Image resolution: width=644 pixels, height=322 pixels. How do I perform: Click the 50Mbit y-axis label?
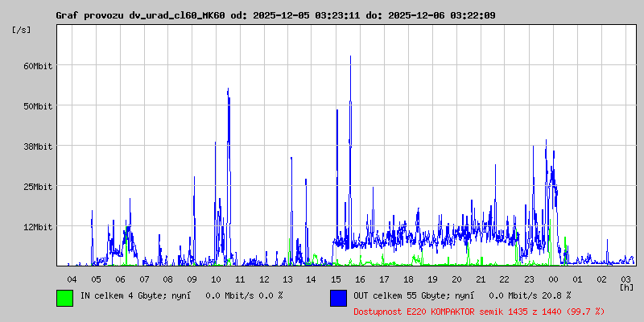(38, 106)
